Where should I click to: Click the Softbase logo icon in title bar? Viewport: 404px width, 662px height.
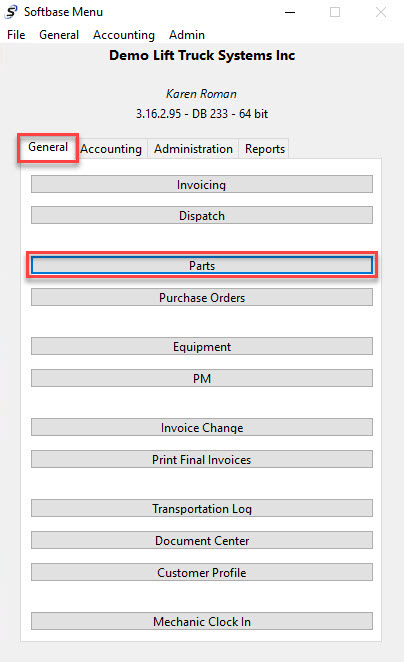point(11,12)
